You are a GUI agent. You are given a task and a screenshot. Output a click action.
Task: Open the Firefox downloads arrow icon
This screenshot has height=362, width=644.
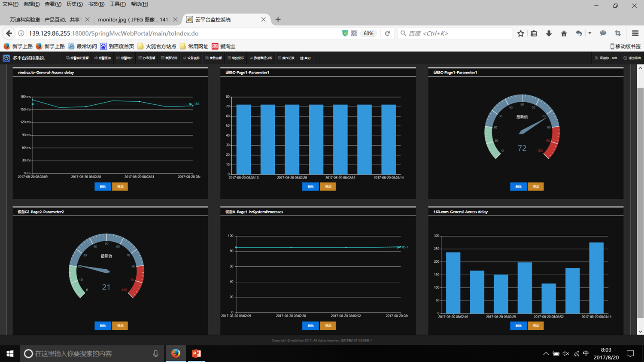coord(549,33)
